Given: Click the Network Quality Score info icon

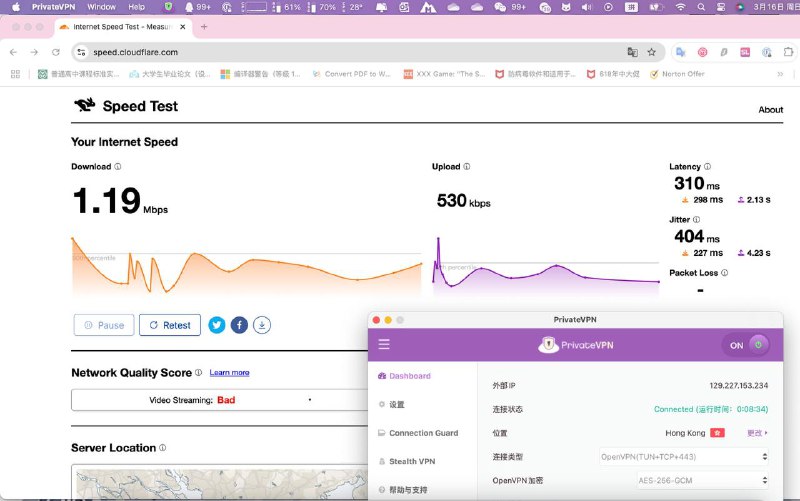Looking at the screenshot, I should [x=198, y=372].
